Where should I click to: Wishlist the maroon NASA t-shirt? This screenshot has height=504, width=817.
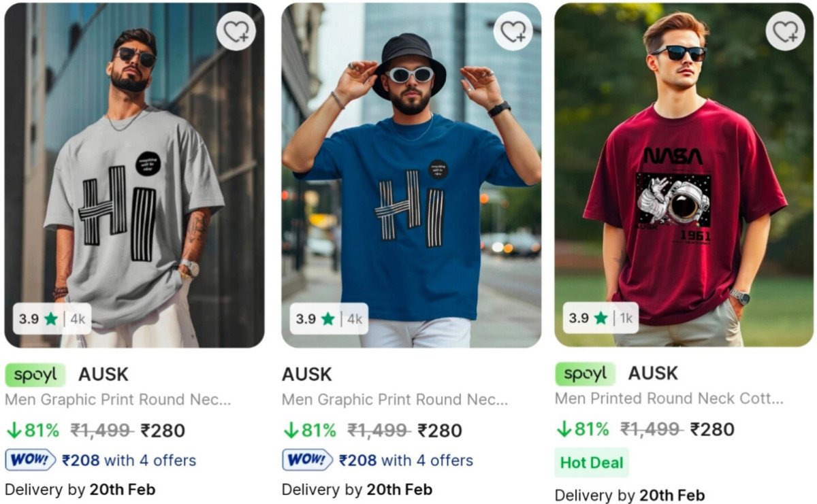[785, 31]
